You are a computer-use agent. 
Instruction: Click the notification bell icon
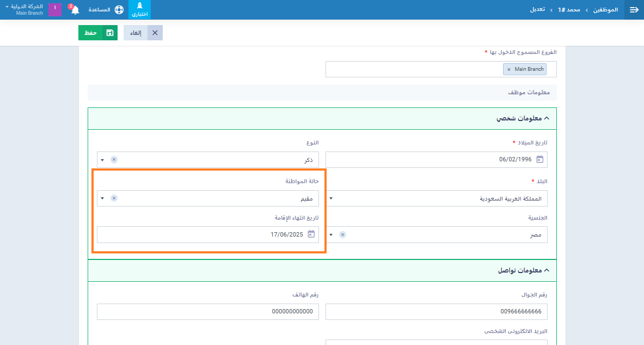coord(75,10)
